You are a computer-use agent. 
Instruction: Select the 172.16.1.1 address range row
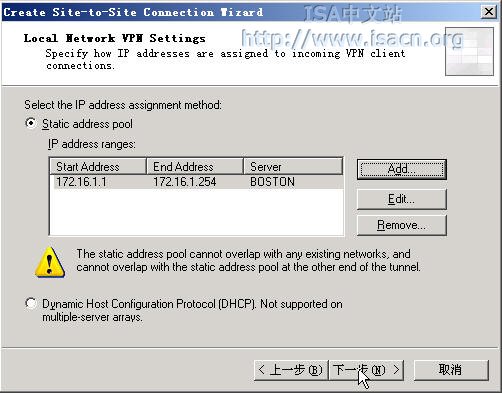[197, 182]
